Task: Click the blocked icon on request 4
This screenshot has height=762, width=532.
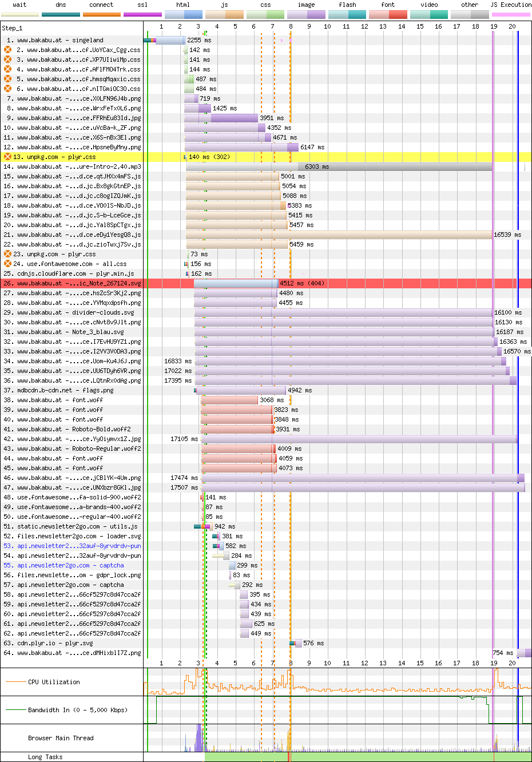Action: (x=7, y=69)
